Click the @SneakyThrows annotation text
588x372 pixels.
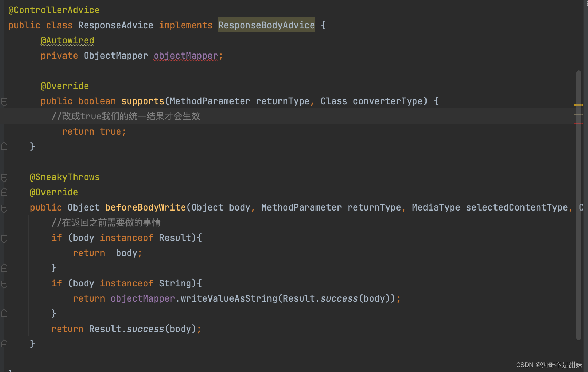65,177
